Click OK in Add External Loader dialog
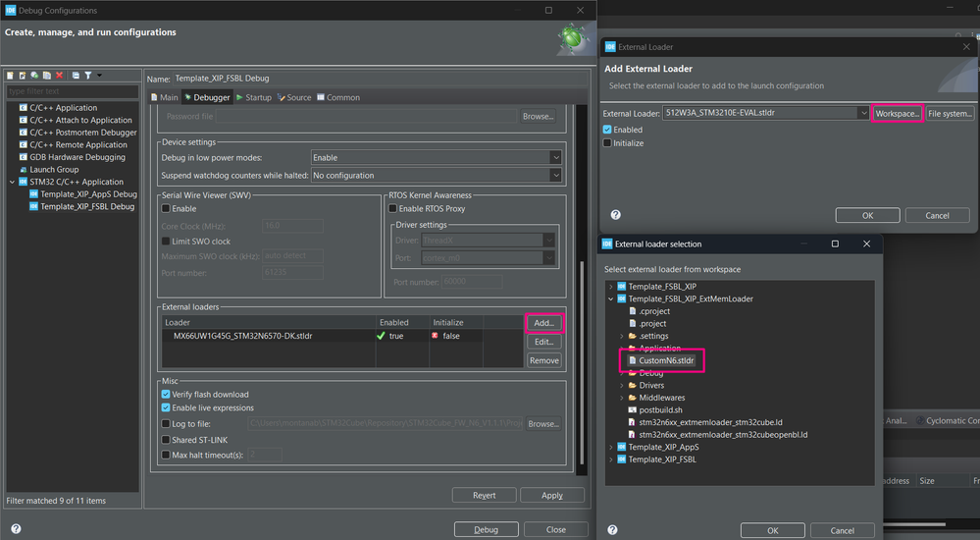This screenshot has height=540, width=980. tap(867, 215)
